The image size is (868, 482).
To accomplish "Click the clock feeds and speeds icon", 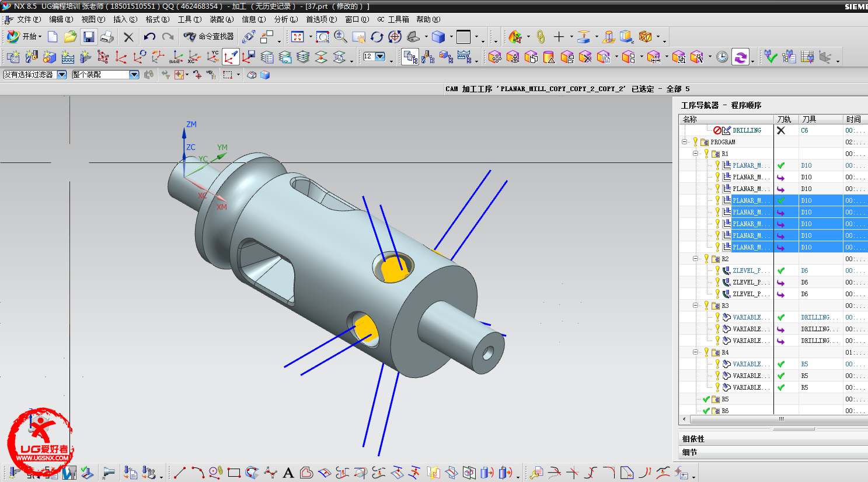I will tap(722, 57).
